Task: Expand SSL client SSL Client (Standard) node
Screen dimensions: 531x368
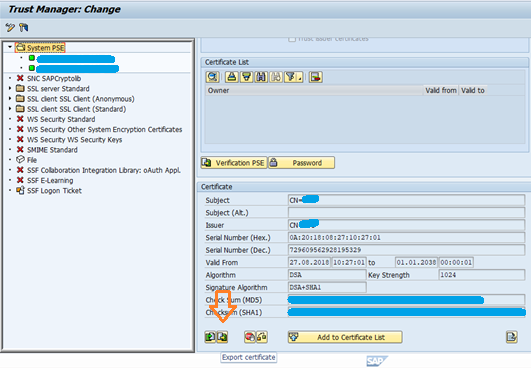Action: coord(10,109)
